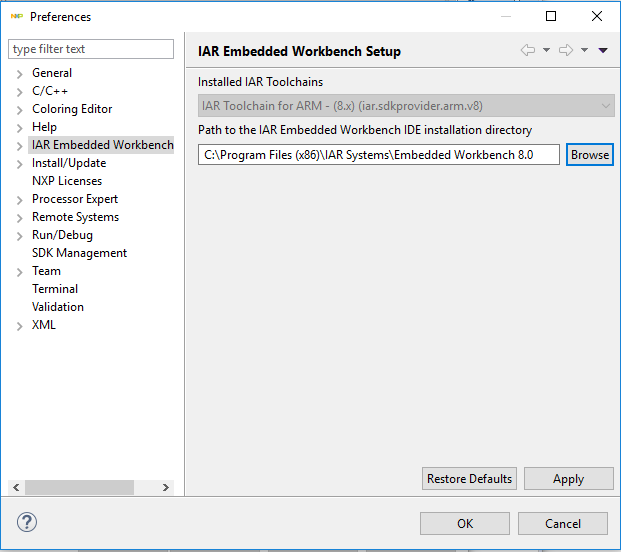Expand the Run/Debug node
Viewport: 621px width, 552px height.
(19, 236)
